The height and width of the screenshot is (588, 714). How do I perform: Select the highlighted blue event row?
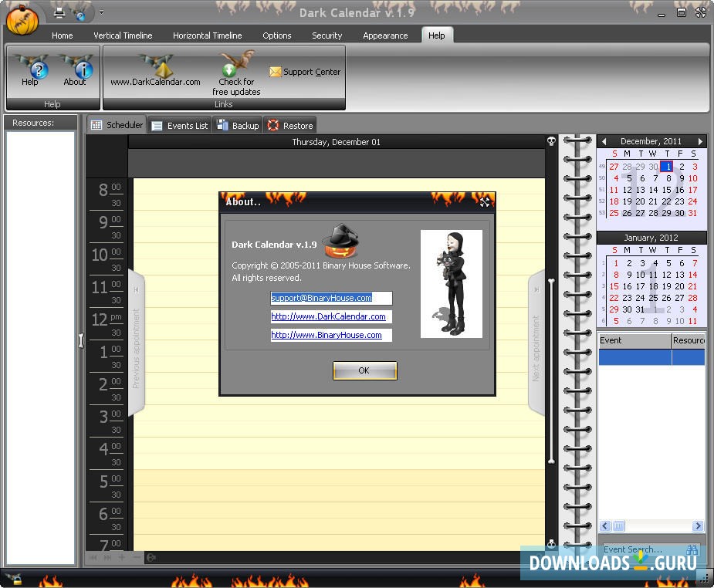[651, 357]
